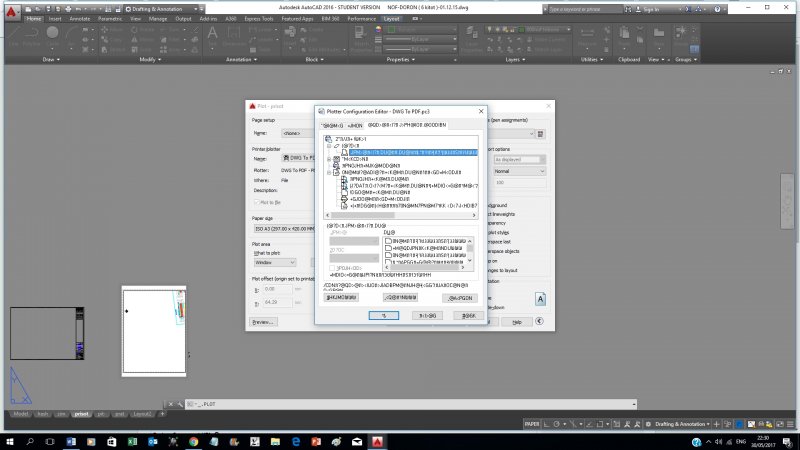Image resolution: width=800 pixels, height=450 pixels.
Task: Select the Polyline draw tool
Action: [31, 33]
